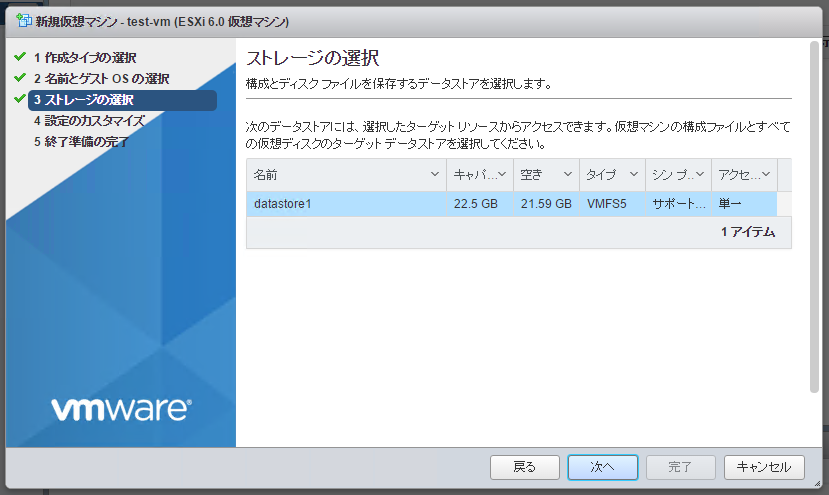Open the シン プ.. column dropdown arrow
This screenshot has width=829, height=495.
[700, 174]
